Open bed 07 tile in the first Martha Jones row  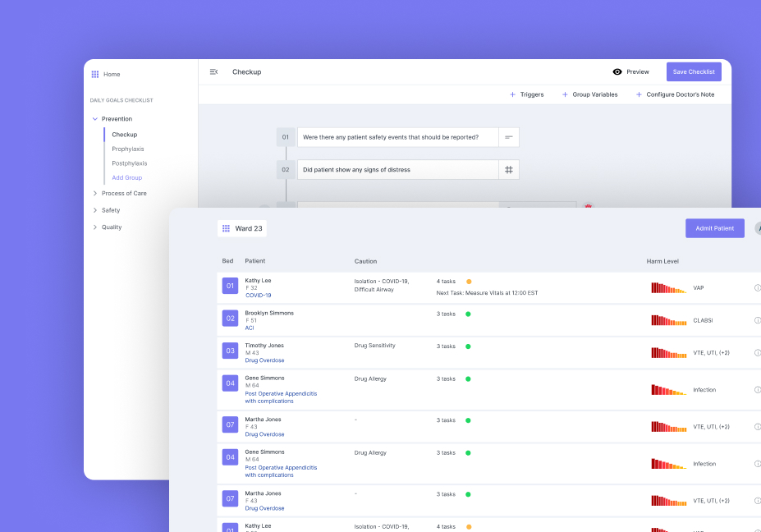(x=230, y=424)
